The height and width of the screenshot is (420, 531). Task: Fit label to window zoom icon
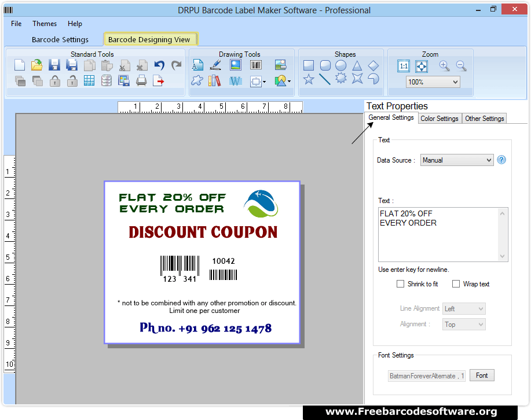422,66
